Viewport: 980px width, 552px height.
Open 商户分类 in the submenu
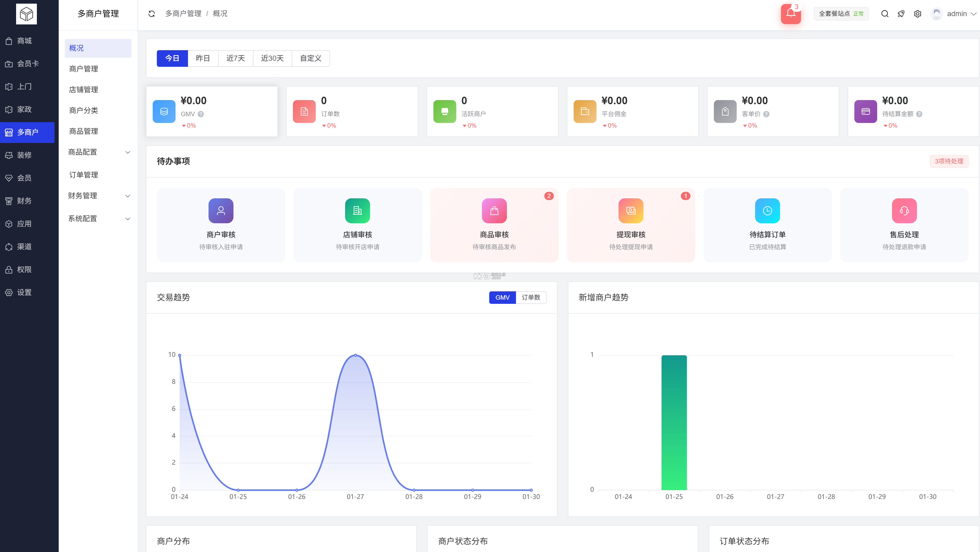(x=98, y=110)
